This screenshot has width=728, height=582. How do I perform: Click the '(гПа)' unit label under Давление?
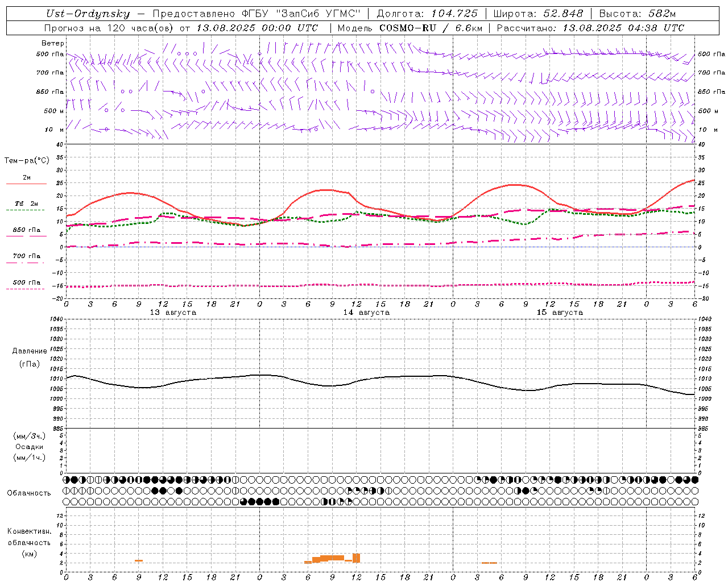click(30, 364)
